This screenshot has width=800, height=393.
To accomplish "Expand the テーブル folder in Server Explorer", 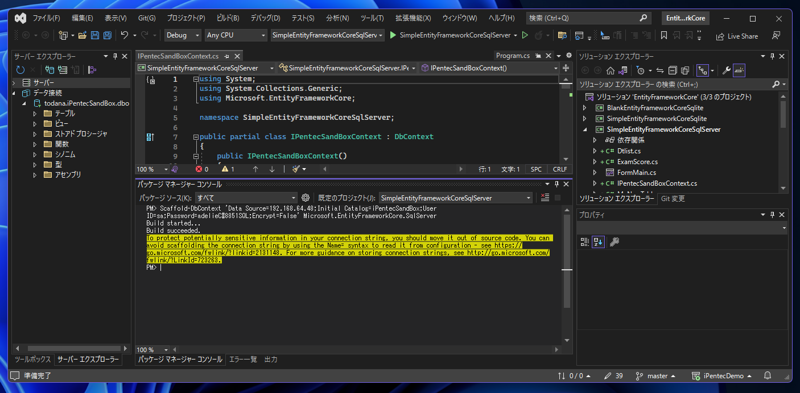I will click(35, 113).
